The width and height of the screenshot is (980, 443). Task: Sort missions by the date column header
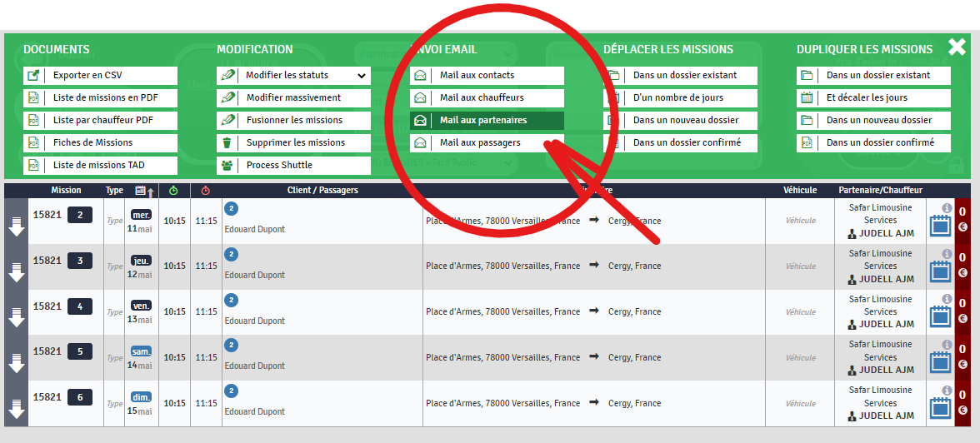point(141,191)
